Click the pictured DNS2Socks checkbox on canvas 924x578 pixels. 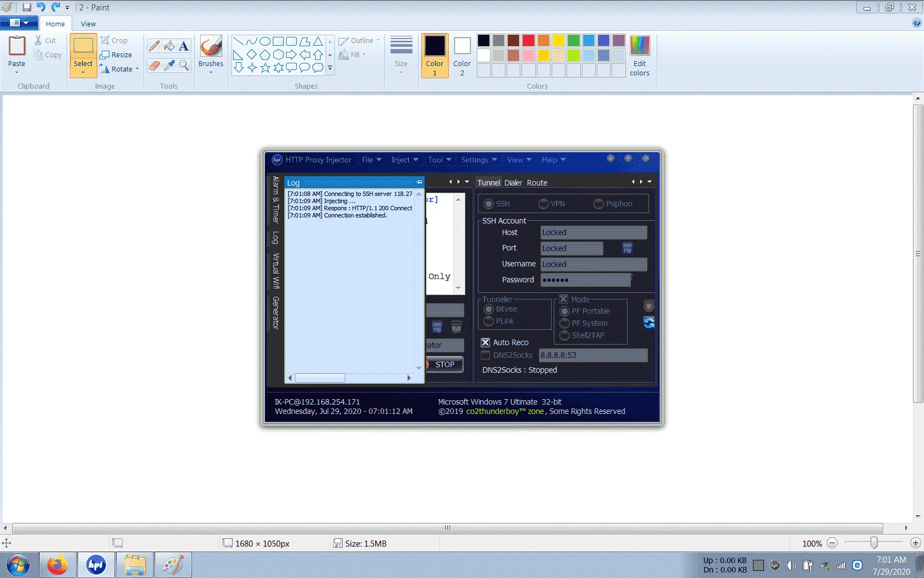point(485,355)
